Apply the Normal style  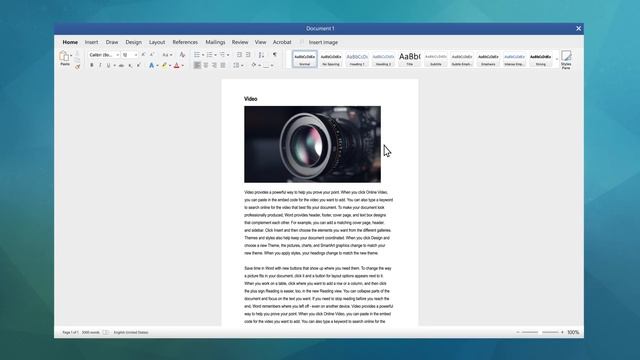[x=304, y=59]
